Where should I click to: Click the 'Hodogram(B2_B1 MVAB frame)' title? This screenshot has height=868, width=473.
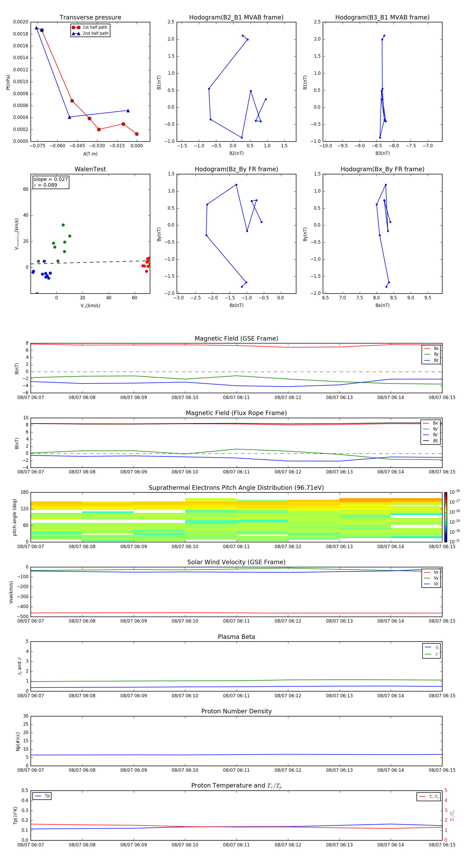236,18
